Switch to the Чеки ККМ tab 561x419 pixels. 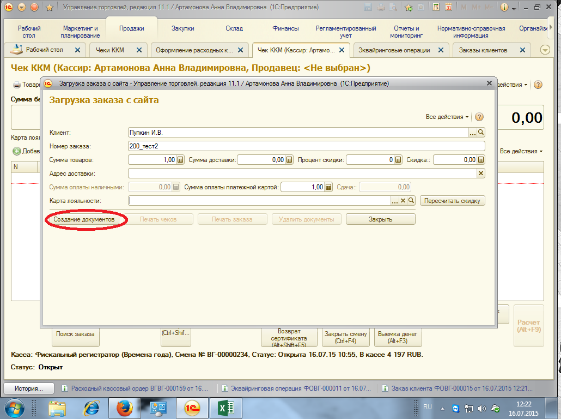pyautogui.click(x=110, y=50)
